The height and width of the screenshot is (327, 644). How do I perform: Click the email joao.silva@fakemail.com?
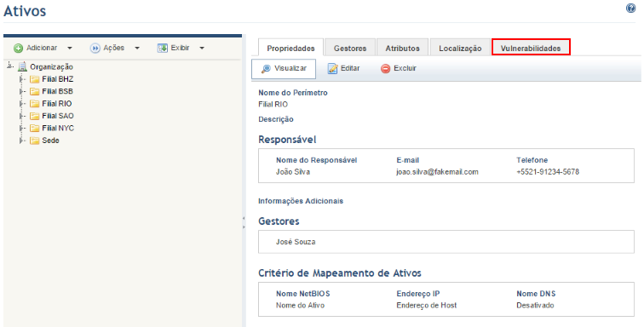click(x=437, y=172)
